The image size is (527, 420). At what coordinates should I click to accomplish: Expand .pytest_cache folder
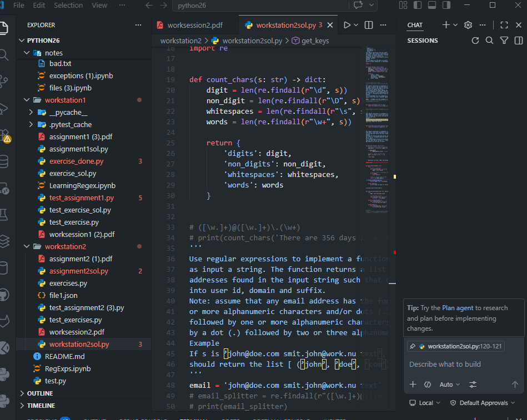click(x=31, y=124)
